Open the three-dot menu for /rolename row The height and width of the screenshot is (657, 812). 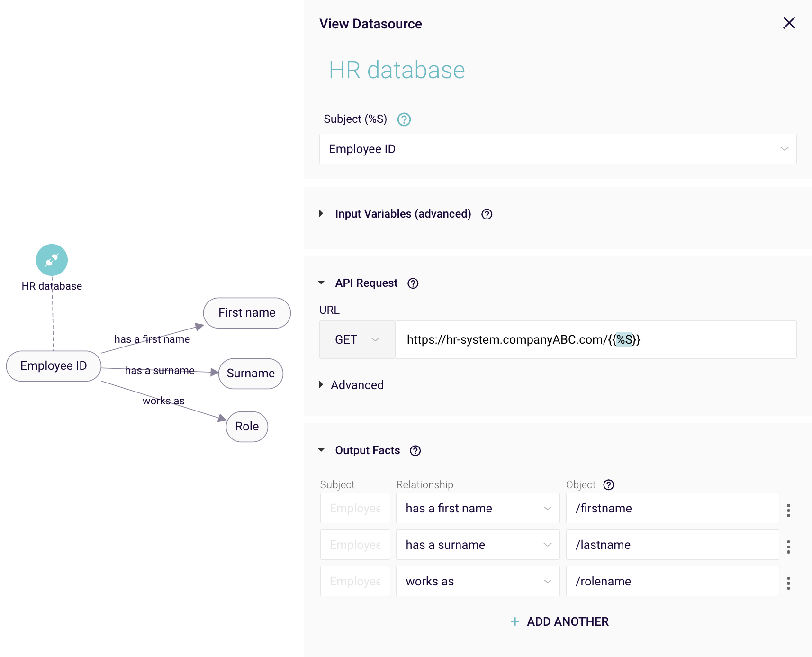[x=788, y=583]
